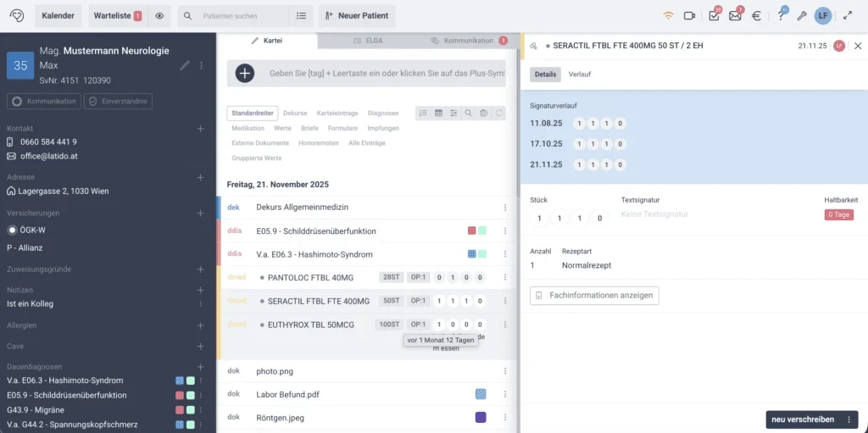Screen dimensions: 868x433
Task: Open the mail inbox icon
Action: pyautogui.click(x=735, y=16)
